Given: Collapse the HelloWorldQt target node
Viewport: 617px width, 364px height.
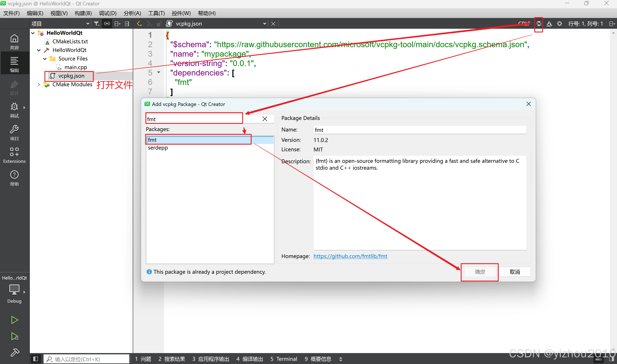Looking at the screenshot, I should 39,50.
